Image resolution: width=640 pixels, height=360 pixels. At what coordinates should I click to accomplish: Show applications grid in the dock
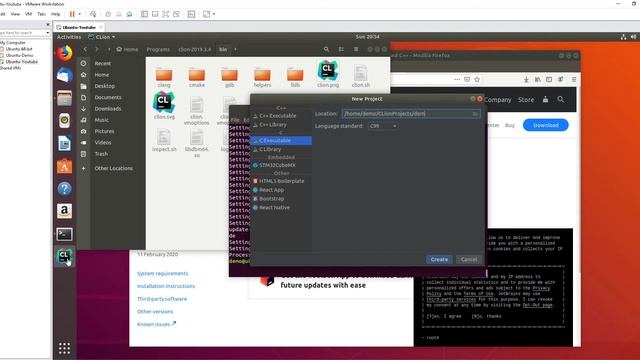click(64, 348)
